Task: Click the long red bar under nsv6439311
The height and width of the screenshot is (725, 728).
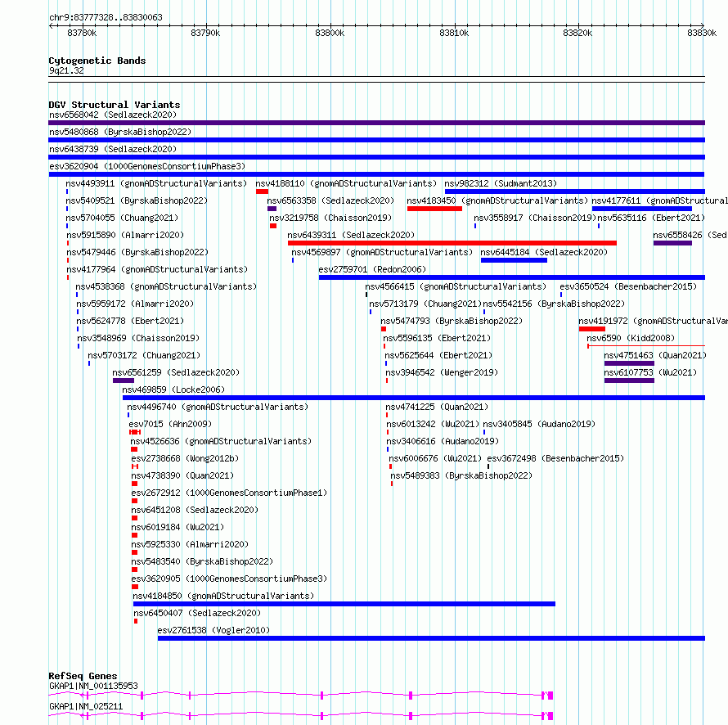Action: [452, 243]
